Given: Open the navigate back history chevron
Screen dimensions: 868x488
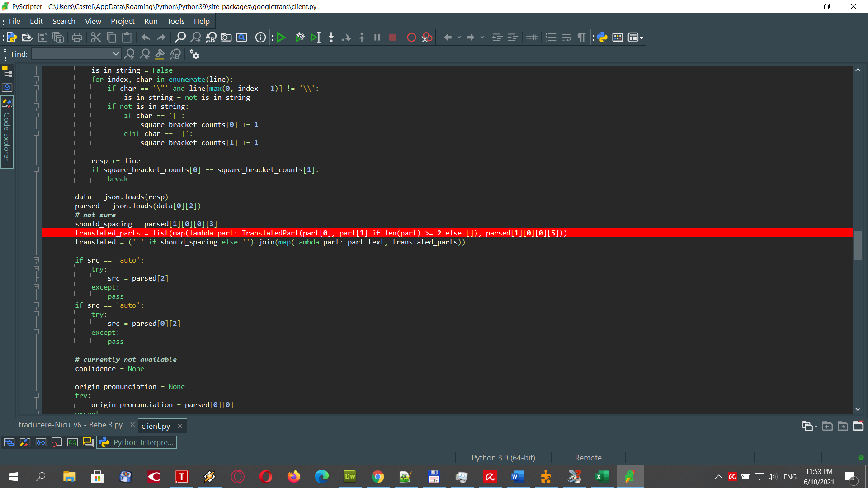Looking at the screenshot, I should 459,37.
